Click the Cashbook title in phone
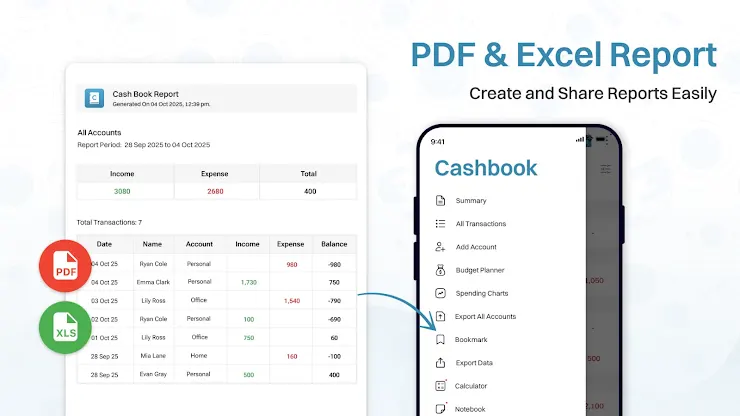The height and width of the screenshot is (416, 740). (x=486, y=168)
